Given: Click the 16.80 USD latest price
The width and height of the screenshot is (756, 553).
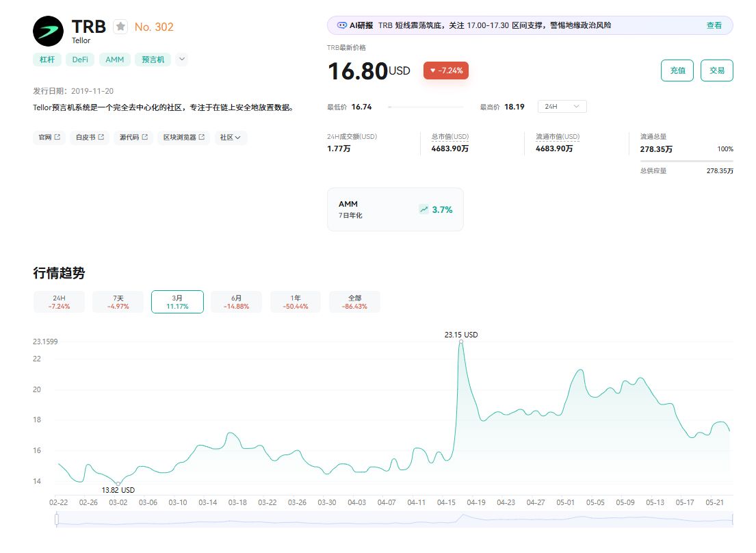Looking at the screenshot, I should point(369,71).
